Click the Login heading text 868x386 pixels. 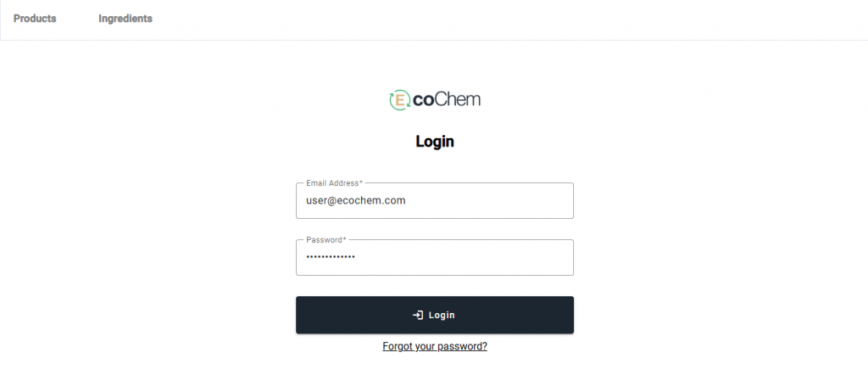tap(435, 142)
